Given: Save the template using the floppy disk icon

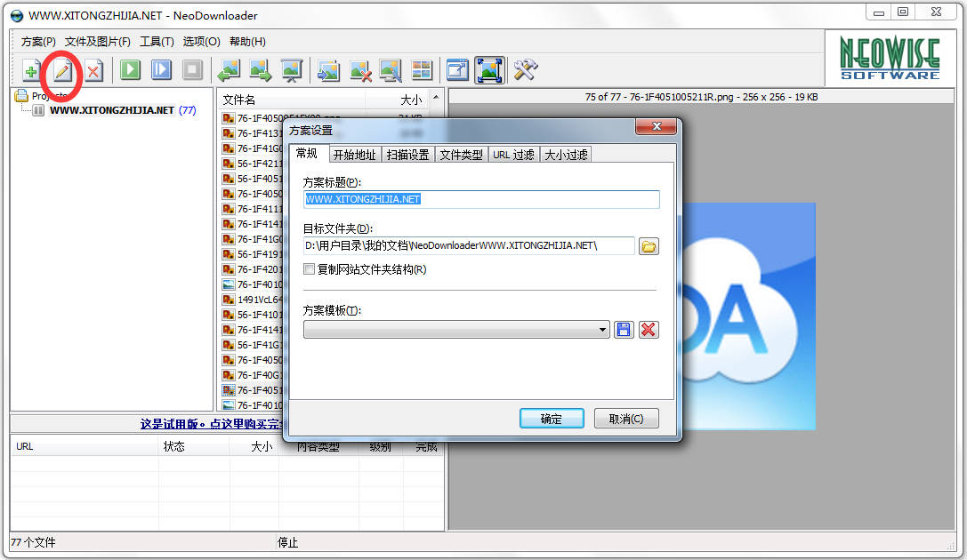Looking at the screenshot, I should coord(623,329).
